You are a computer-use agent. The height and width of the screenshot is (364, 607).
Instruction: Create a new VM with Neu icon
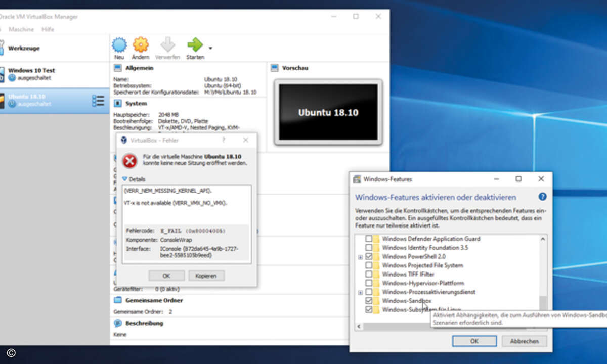(119, 45)
